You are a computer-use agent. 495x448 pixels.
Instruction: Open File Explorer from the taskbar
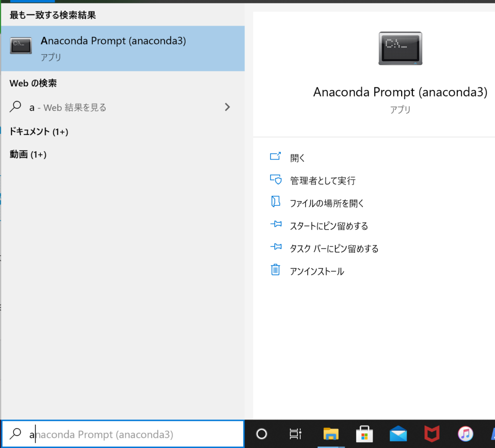point(331,434)
